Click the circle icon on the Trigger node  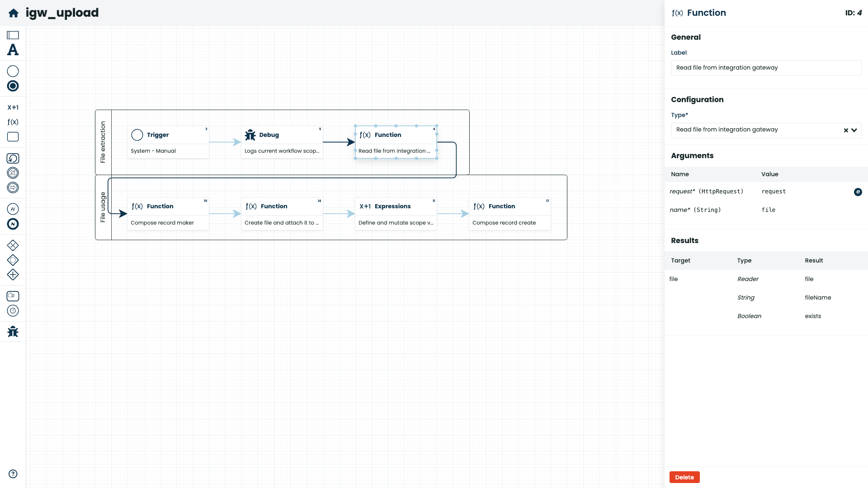(137, 135)
